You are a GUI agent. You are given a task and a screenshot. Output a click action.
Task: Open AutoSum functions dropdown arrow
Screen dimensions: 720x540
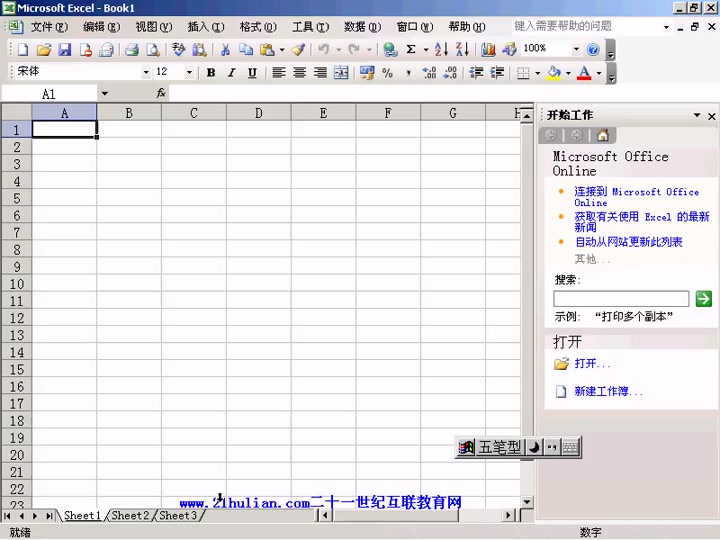[x=426, y=50]
